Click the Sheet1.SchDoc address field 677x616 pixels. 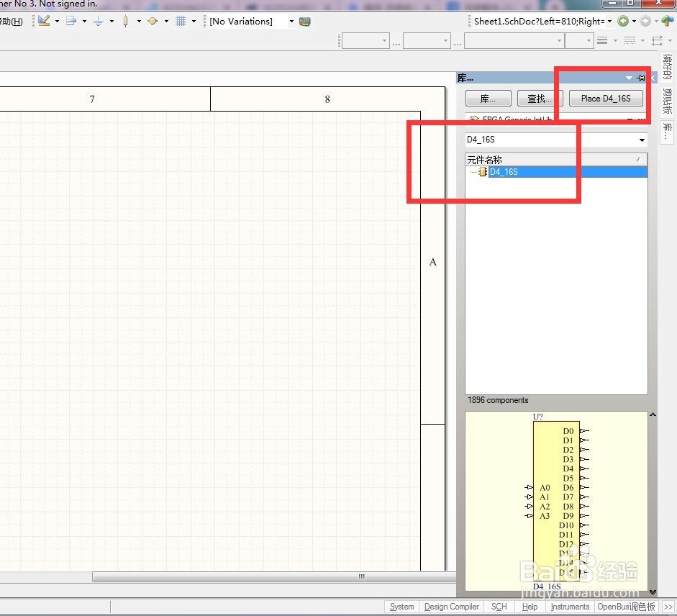click(540, 21)
